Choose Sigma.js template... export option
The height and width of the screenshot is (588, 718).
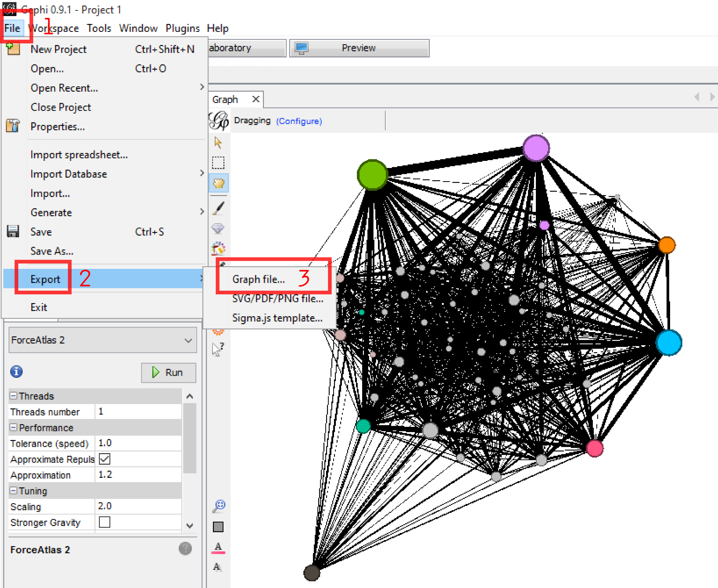[x=270, y=318]
